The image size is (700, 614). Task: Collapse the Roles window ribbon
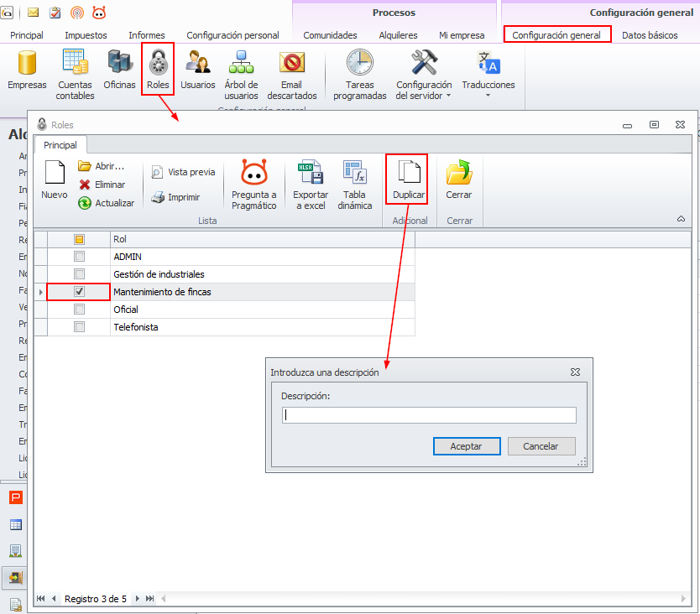681,219
